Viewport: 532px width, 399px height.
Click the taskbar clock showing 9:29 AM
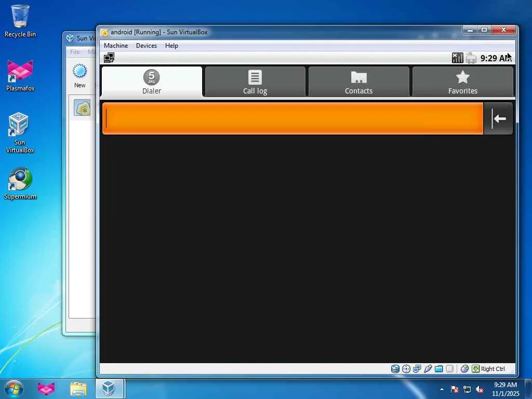pyautogui.click(x=506, y=389)
